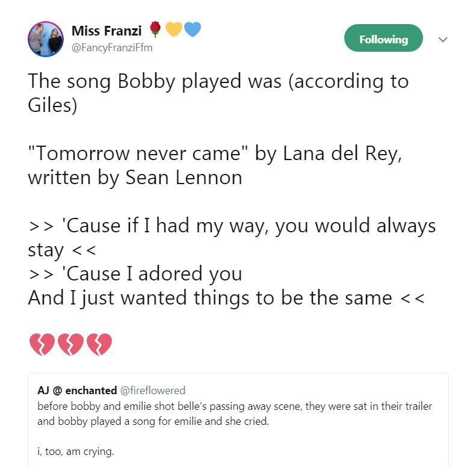Click the rose emoji beside Miss Franzi
The image size is (476, 467).
coord(155,29)
